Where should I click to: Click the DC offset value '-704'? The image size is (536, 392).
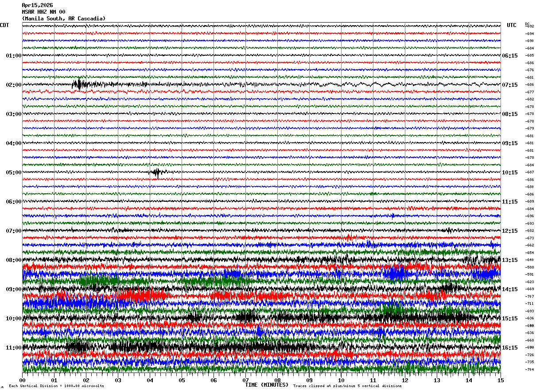530,369
